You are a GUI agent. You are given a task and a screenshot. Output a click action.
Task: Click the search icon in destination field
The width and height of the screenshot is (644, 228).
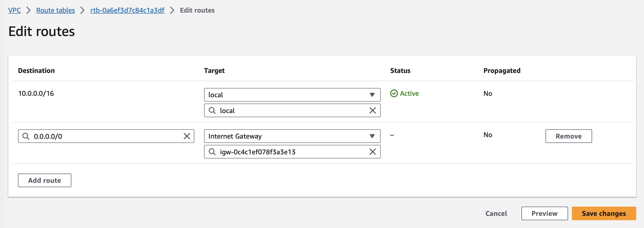(x=26, y=136)
